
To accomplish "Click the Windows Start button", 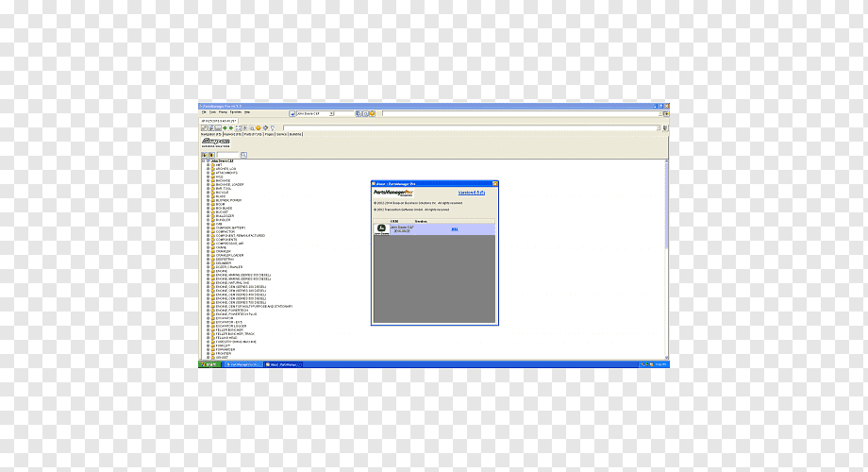I will pyautogui.click(x=209, y=364).
